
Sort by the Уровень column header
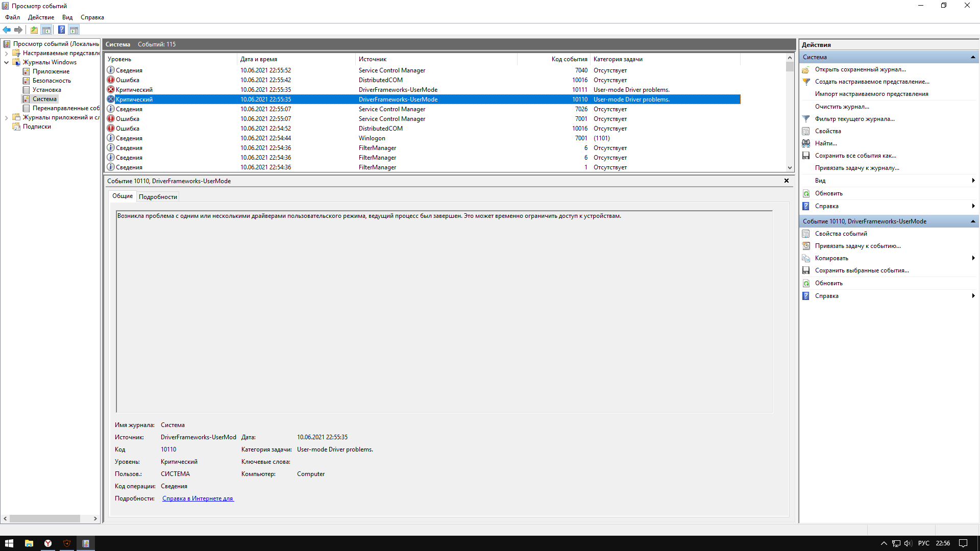click(x=170, y=59)
